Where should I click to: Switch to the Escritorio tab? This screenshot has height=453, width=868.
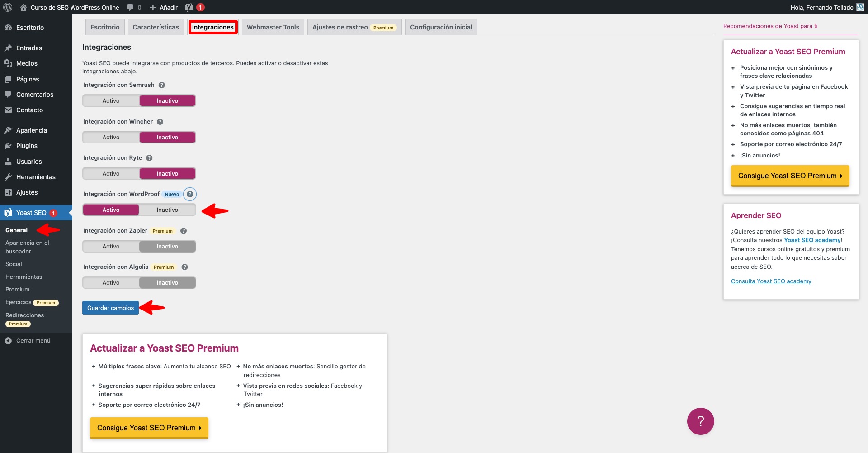pos(105,27)
